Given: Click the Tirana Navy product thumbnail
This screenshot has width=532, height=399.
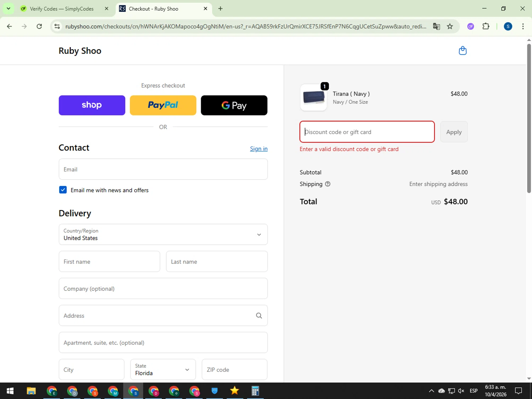Looking at the screenshot, I should click(x=314, y=98).
